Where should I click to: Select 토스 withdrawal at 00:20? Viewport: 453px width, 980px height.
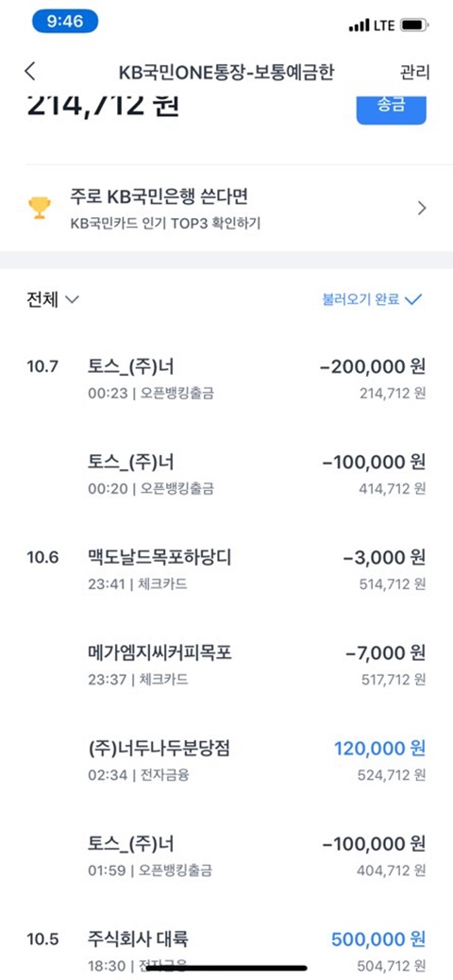point(226,474)
